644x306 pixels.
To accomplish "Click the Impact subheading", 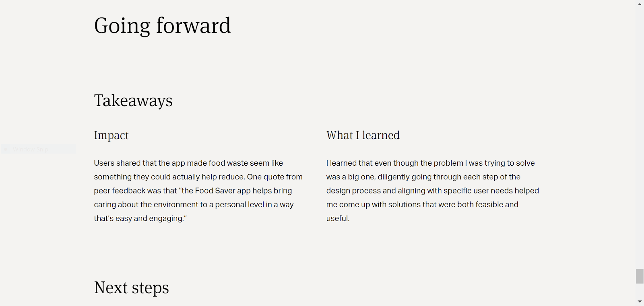I will click(111, 135).
